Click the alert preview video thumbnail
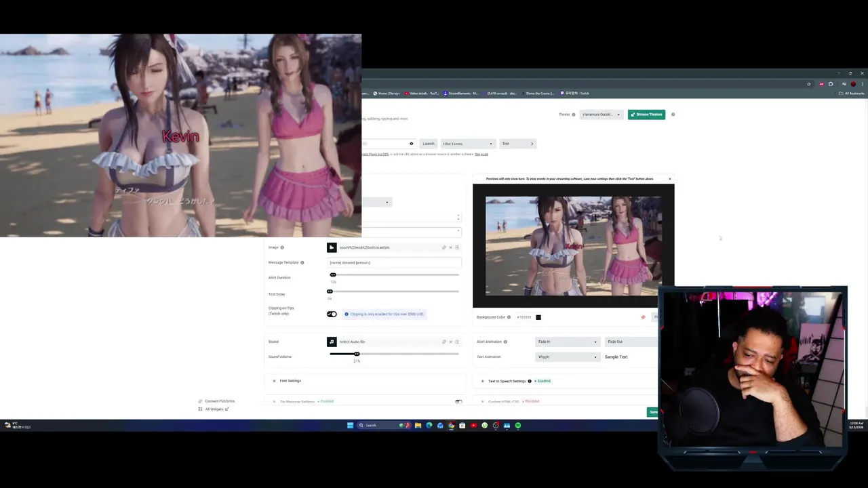 click(x=574, y=246)
